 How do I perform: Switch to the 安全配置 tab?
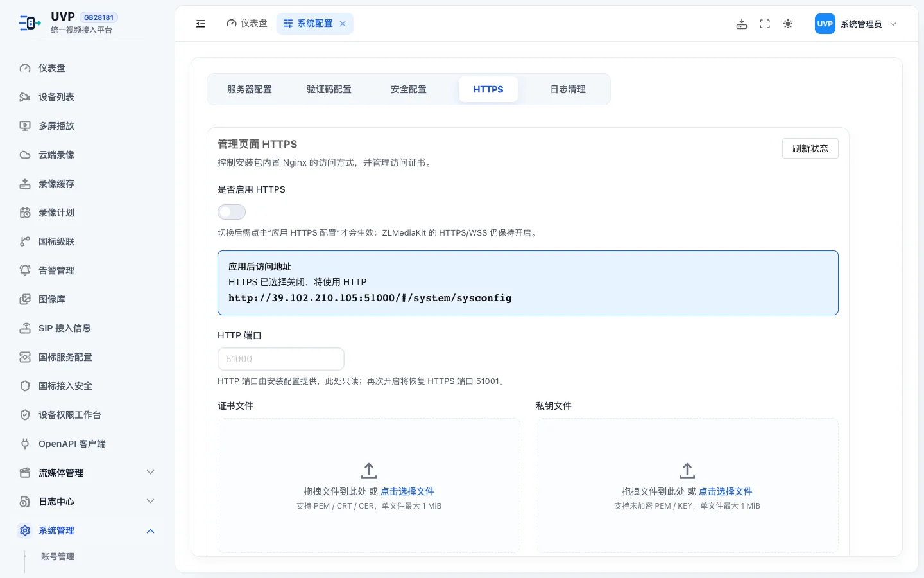409,89
